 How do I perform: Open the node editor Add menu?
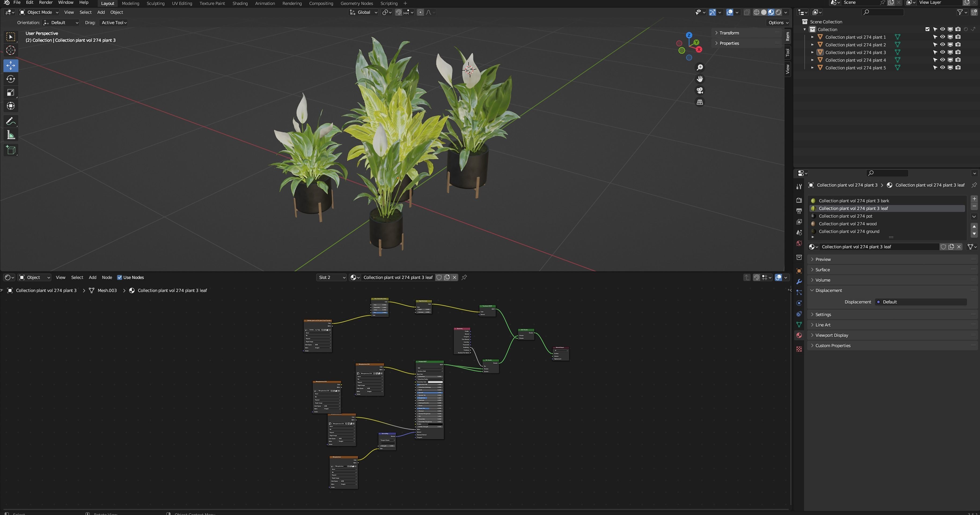[x=93, y=278]
